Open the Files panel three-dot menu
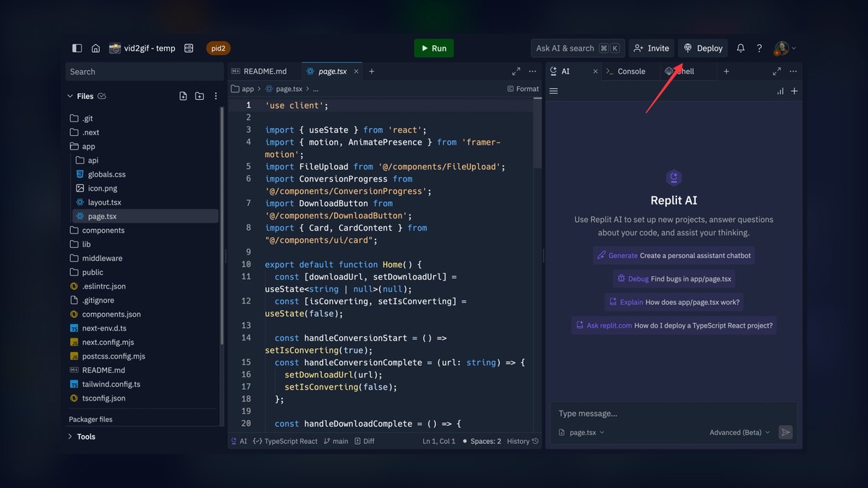The height and width of the screenshot is (488, 868). point(216,96)
